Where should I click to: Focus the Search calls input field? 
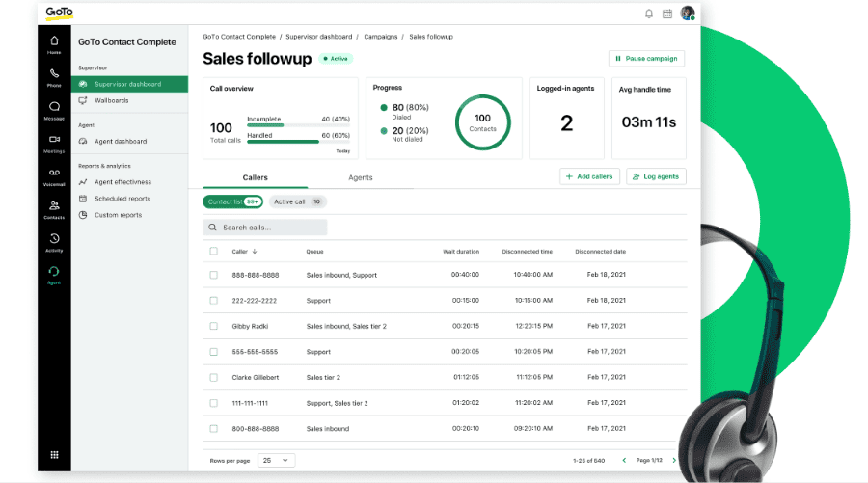point(265,228)
